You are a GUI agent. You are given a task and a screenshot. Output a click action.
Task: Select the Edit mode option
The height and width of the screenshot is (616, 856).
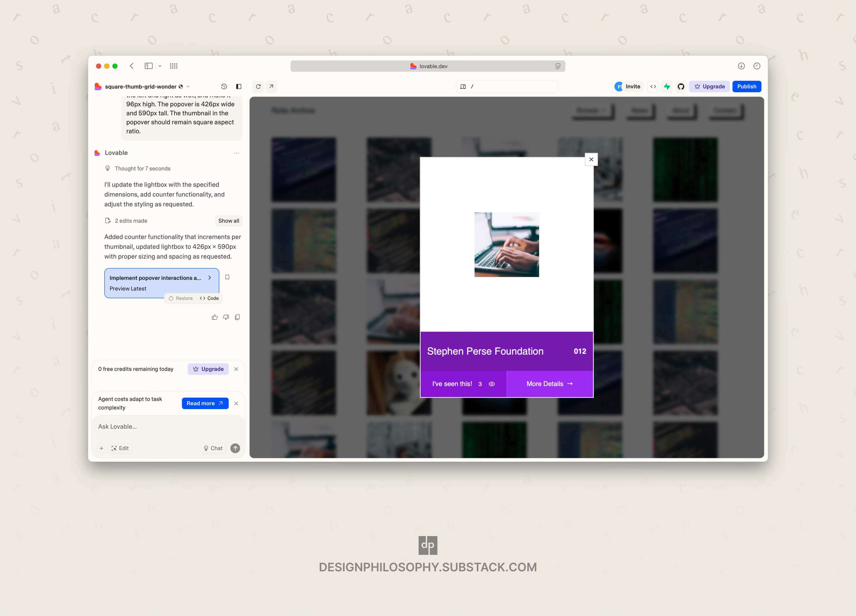[120, 448]
